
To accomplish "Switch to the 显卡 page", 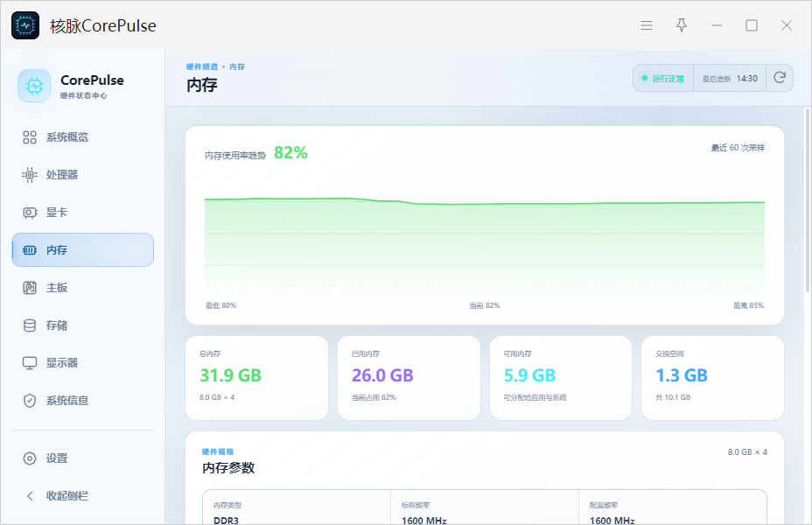I will 83,213.
